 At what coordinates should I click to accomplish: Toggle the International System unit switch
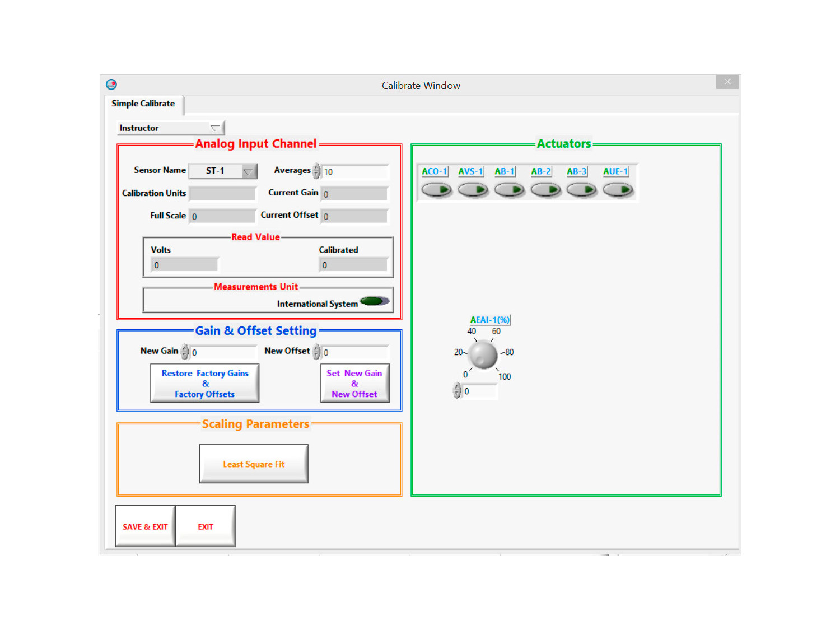(375, 301)
